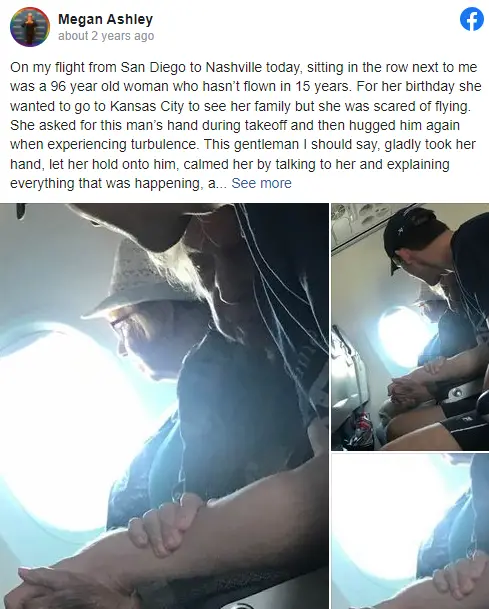Open the bottom-right photo of hand on arm
489x609 pixels.
[410, 531]
